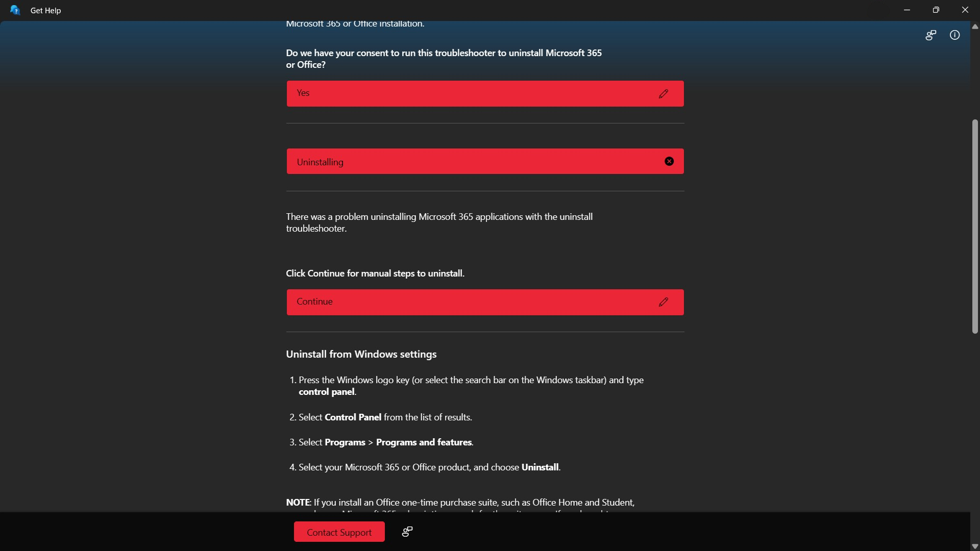Click the 'Click Continue for manual steps' text

[x=375, y=273]
